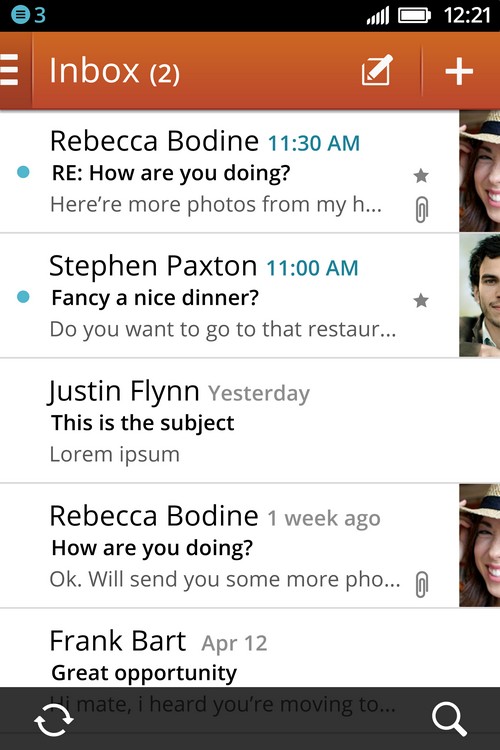Open search with the magnifier icon

point(449,718)
